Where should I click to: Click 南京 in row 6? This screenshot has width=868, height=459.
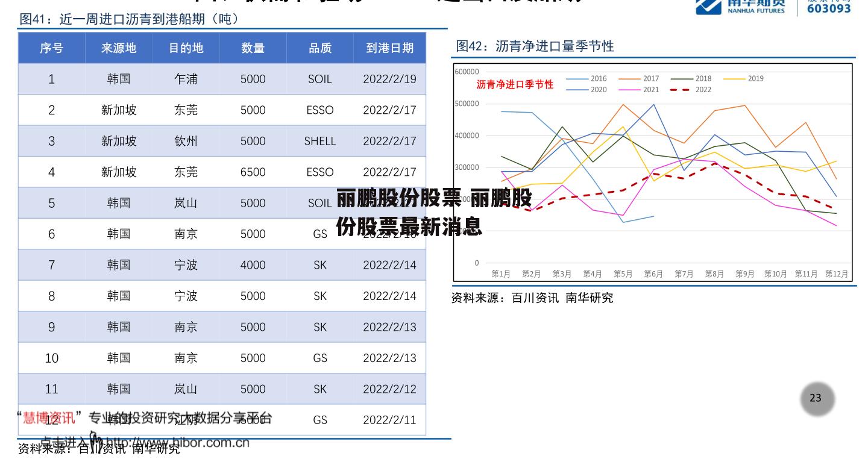186,234
